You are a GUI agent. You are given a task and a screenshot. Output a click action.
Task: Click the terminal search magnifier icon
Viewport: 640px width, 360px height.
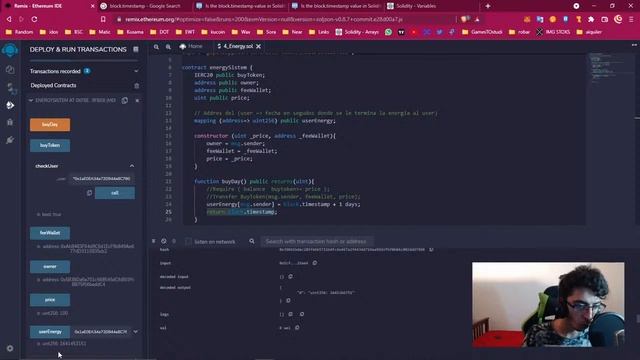pyautogui.click(x=252, y=241)
